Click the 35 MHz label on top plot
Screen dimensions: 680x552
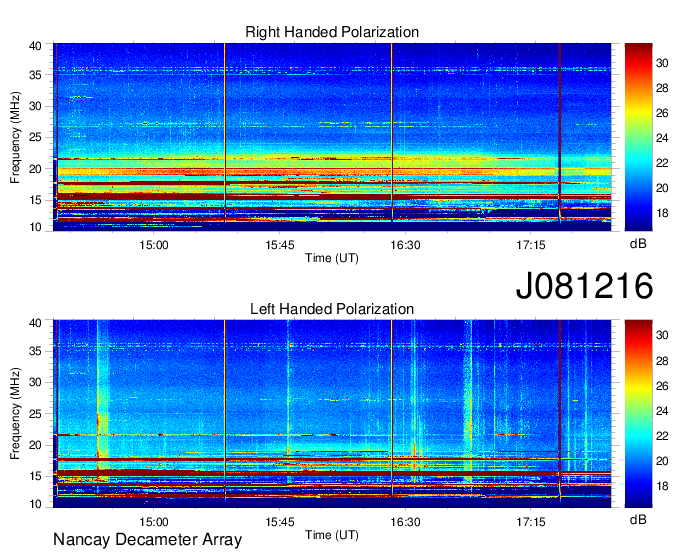(36, 75)
